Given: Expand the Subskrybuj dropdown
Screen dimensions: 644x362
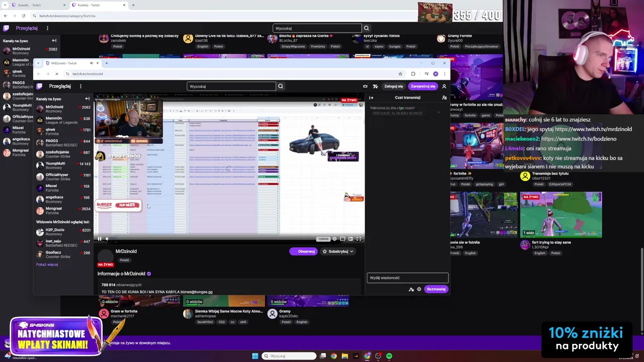Looking at the screenshot, I should coord(351,251).
